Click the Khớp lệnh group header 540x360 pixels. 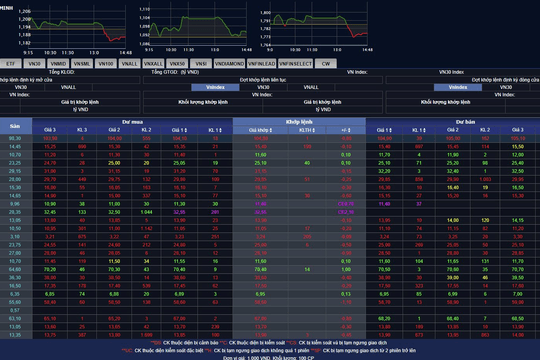click(x=299, y=122)
